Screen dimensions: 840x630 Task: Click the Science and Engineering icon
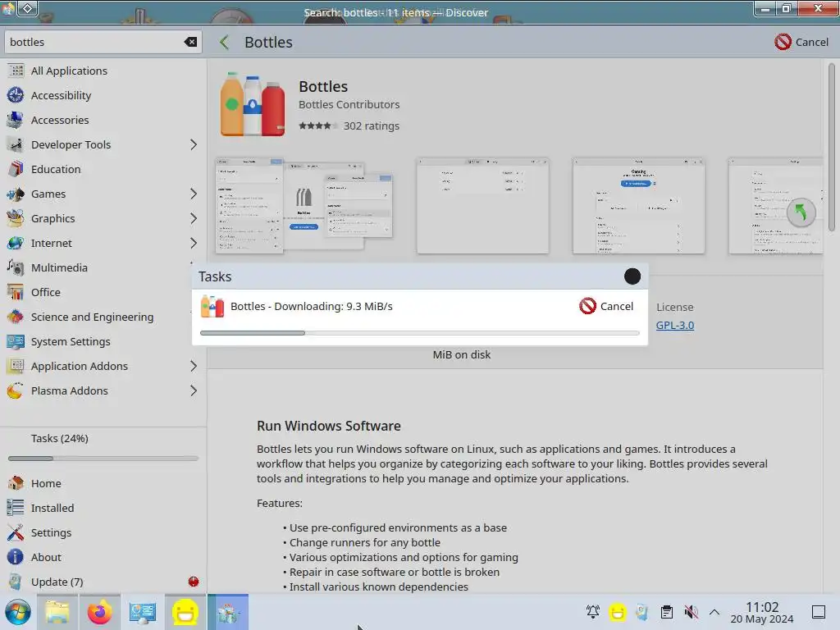[16, 317]
